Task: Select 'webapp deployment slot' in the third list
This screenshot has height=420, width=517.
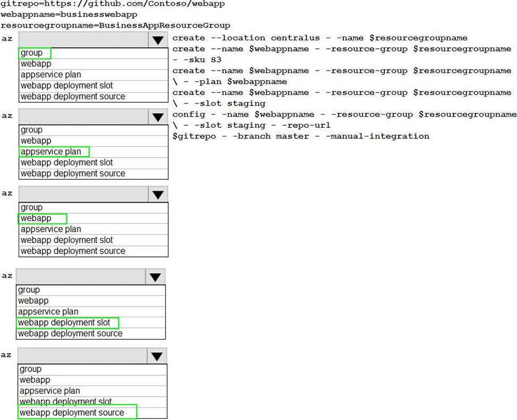Action: pyautogui.click(x=93, y=240)
